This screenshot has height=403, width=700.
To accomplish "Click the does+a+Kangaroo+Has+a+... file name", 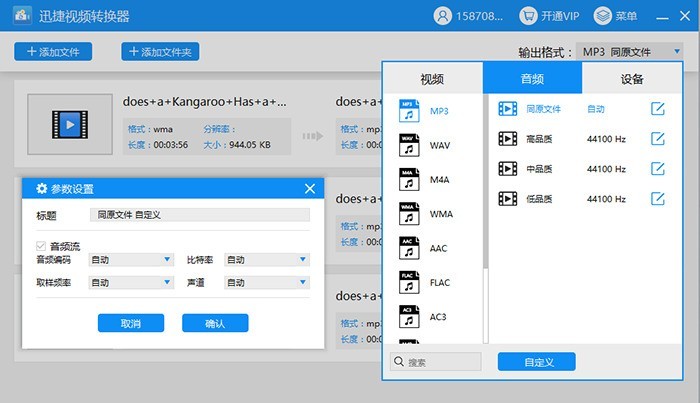I will point(205,102).
